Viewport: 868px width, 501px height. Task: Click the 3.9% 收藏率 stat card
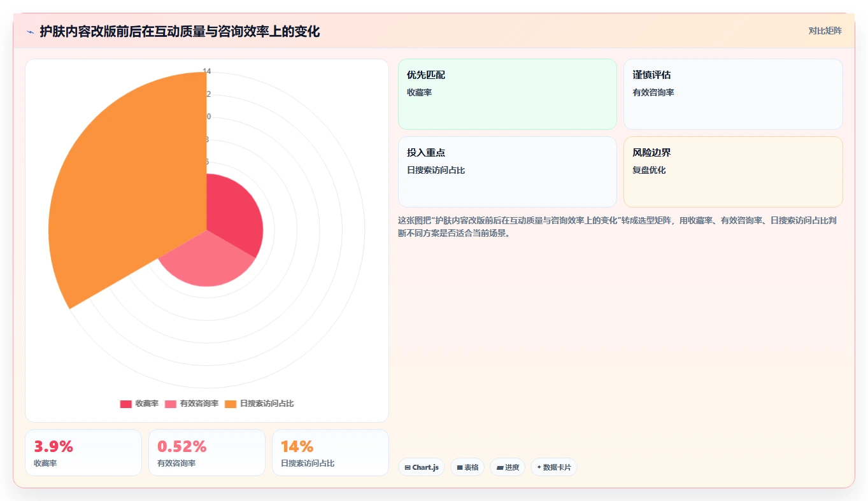[x=83, y=453]
